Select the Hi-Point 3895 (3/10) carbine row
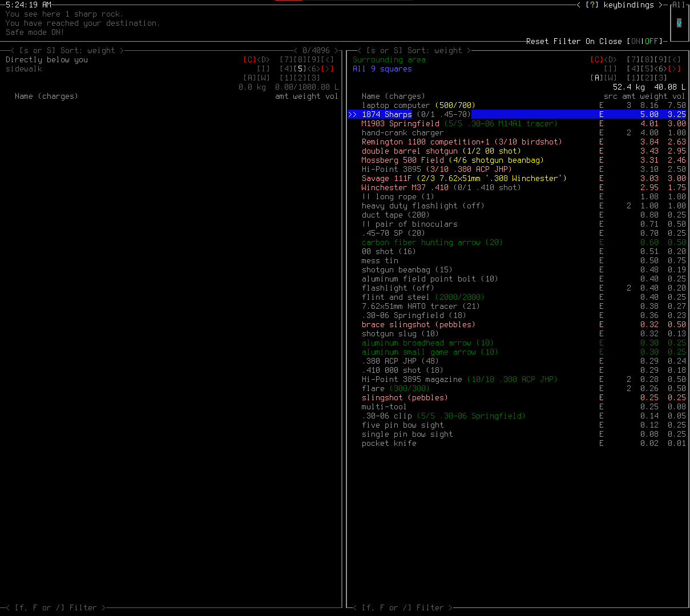Screen dimensions: 690x616 click(517, 169)
